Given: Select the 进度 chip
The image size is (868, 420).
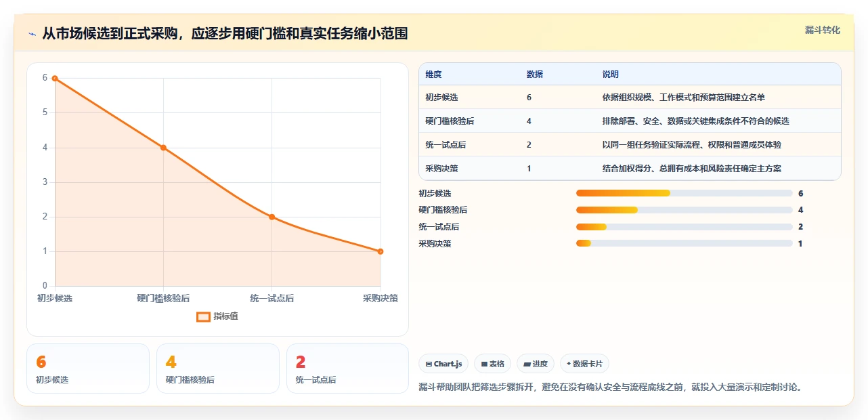Looking at the screenshot, I should coord(536,364).
